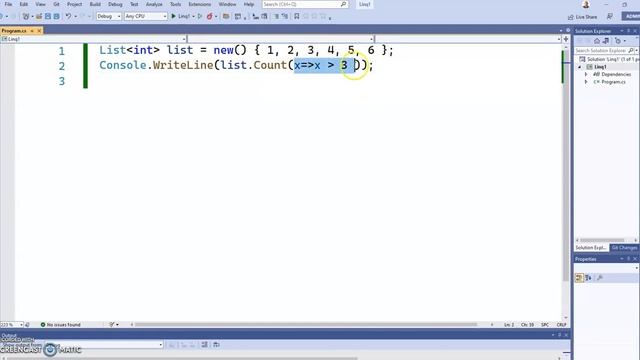Open the Extensions menu
Viewport: 640px width, 360px height.
pyautogui.click(x=200, y=4)
